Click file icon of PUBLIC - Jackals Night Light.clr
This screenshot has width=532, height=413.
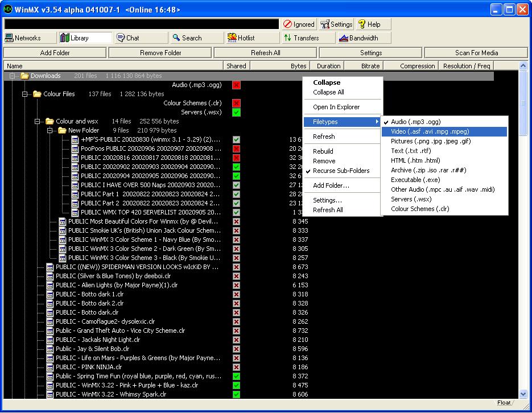click(50, 340)
